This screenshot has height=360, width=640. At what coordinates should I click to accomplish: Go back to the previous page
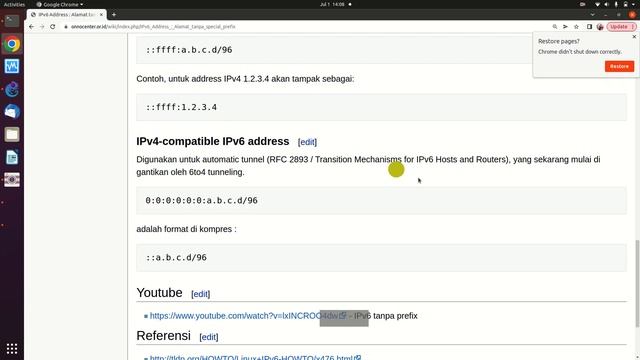31,27
